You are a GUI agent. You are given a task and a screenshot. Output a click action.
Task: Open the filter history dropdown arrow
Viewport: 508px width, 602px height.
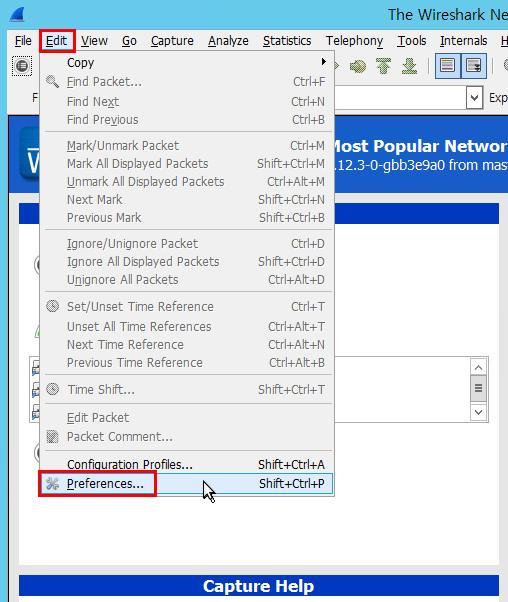click(x=475, y=98)
